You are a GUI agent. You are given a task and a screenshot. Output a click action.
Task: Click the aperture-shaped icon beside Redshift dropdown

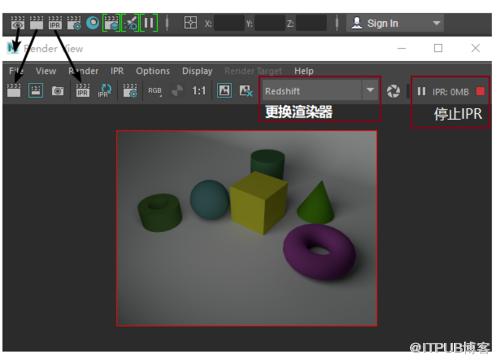pos(393,91)
